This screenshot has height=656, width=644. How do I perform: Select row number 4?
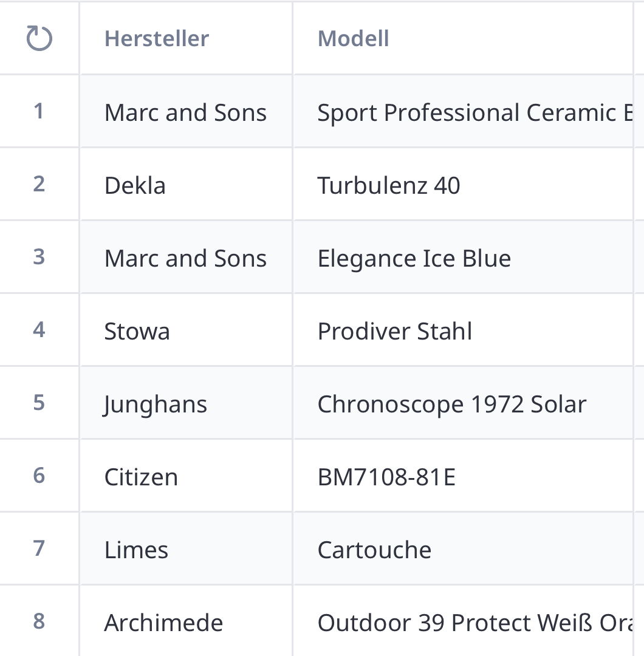(39, 330)
